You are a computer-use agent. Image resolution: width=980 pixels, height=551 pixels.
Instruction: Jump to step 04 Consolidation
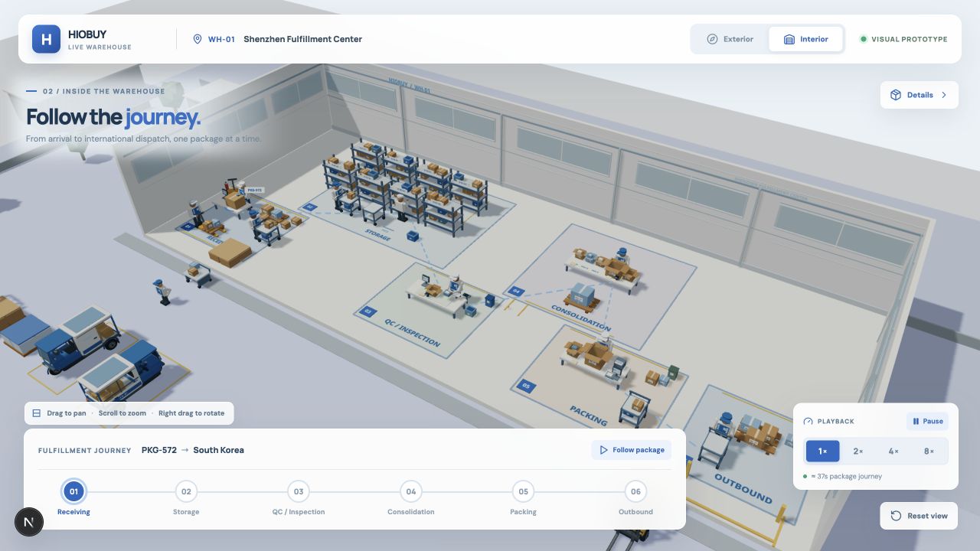point(411,491)
